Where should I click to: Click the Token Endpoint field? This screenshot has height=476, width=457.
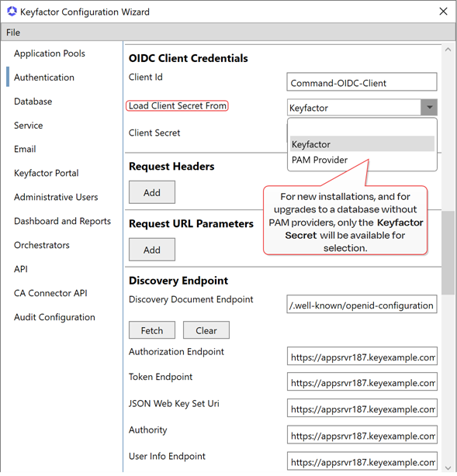[362, 382]
